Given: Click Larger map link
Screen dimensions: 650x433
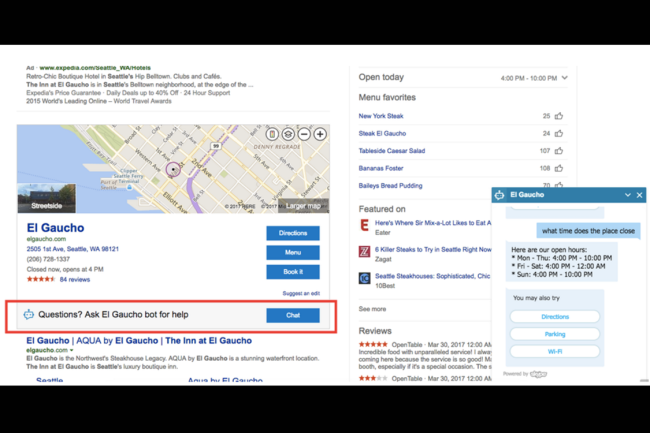Looking at the screenshot, I should point(303,206).
